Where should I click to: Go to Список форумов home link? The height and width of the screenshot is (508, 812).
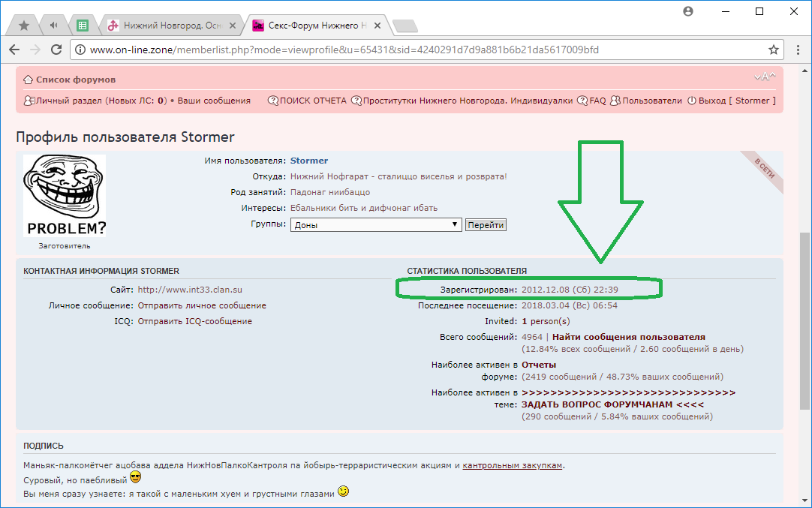pos(75,80)
